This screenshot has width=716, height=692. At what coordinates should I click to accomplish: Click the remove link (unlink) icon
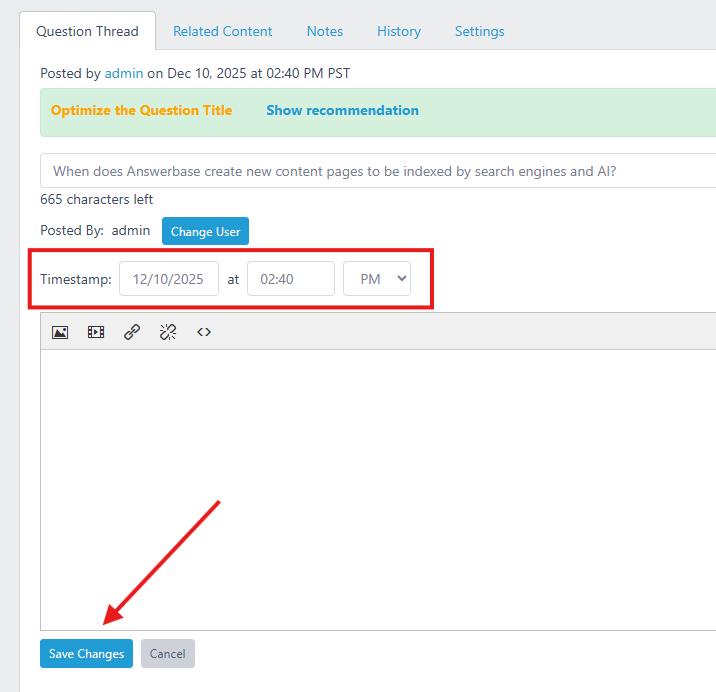point(168,332)
